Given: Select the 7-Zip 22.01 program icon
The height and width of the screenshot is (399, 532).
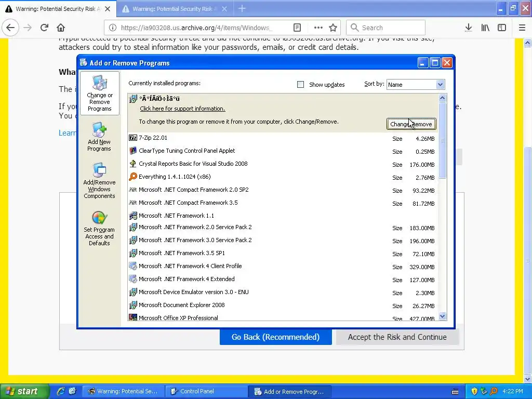Looking at the screenshot, I should pos(133,138).
